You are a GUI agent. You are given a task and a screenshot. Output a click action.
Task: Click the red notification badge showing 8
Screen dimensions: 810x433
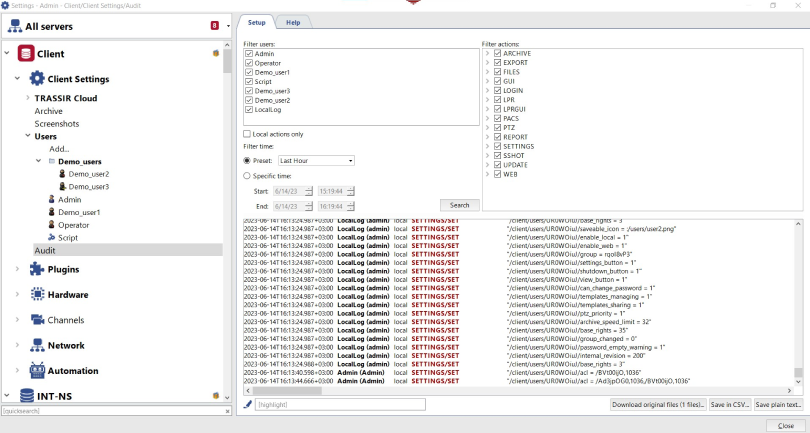click(x=215, y=25)
